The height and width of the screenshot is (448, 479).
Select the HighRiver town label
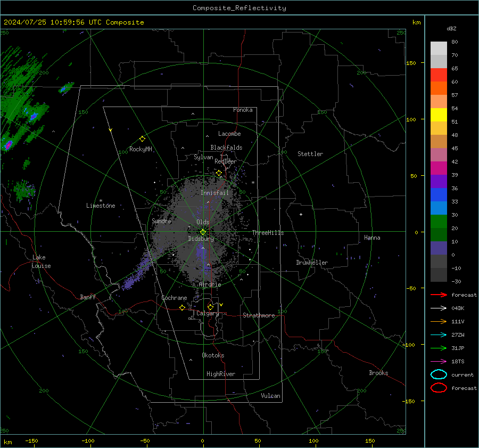click(221, 374)
